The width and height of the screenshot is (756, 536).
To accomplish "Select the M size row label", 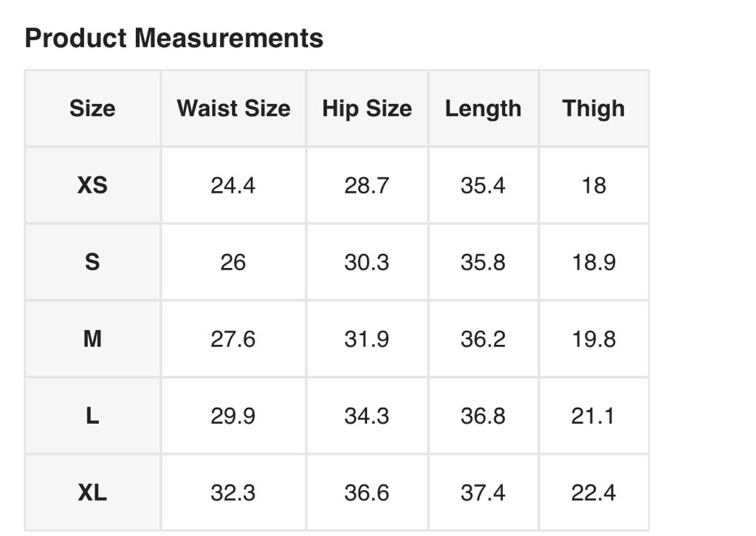I will (92, 339).
